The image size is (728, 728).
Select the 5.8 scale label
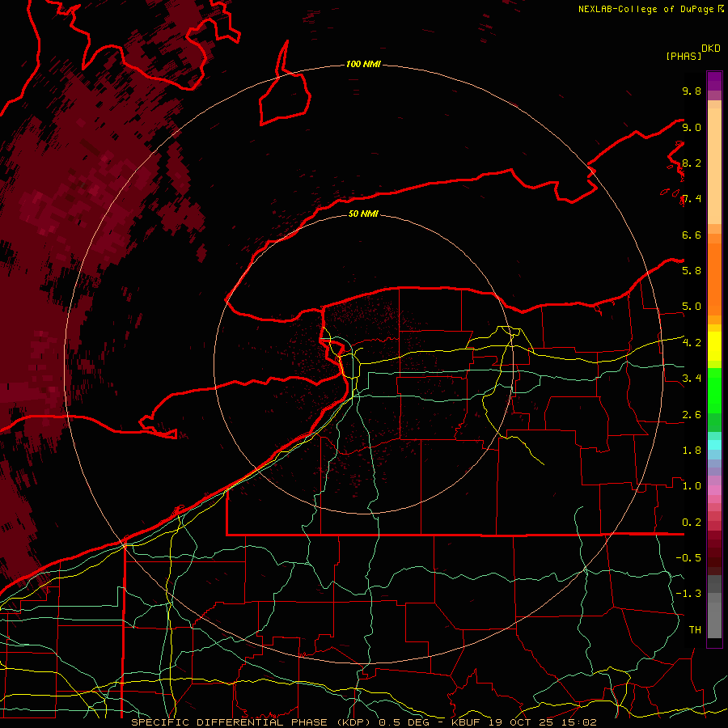(x=692, y=271)
